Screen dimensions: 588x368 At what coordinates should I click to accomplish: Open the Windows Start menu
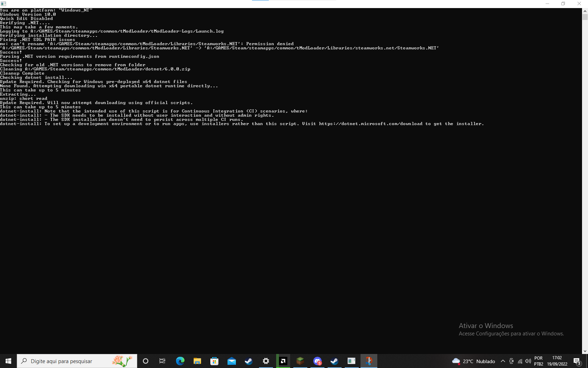pos(8,361)
